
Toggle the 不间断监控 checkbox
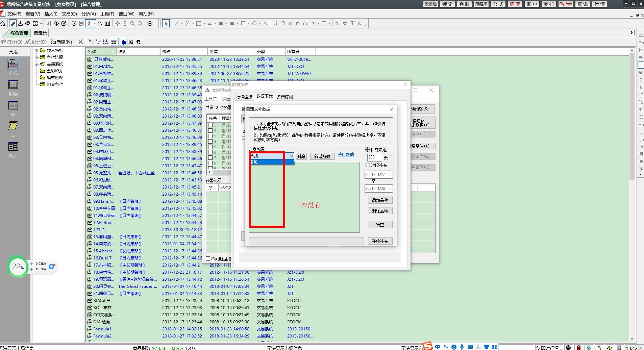208,259
